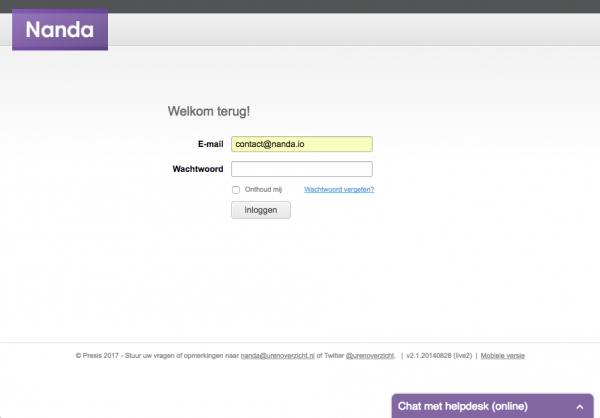Click version text v2.1.20140828 (live2)
600x418 pixels.
click(x=439, y=356)
